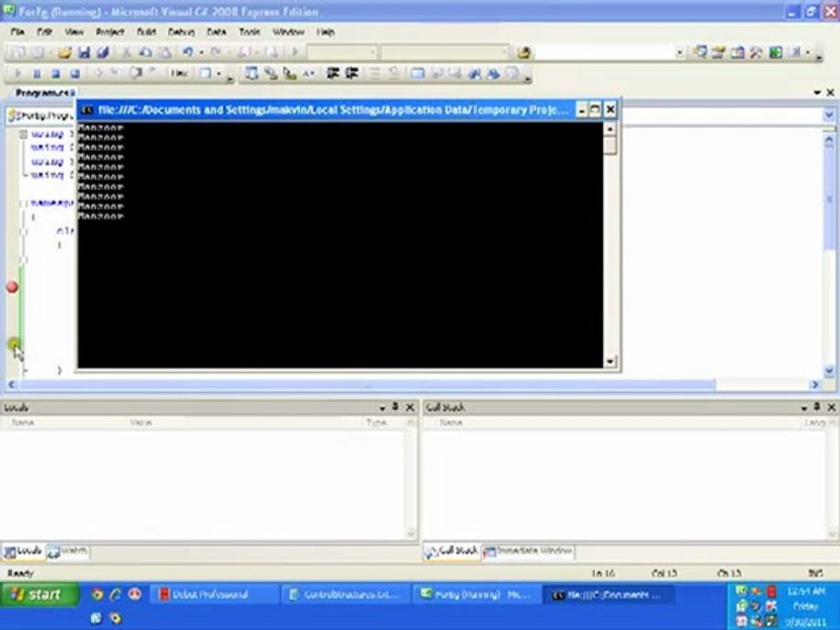
Task: Open the Toolbox icon with crossed tools
Action: [756, 52]
